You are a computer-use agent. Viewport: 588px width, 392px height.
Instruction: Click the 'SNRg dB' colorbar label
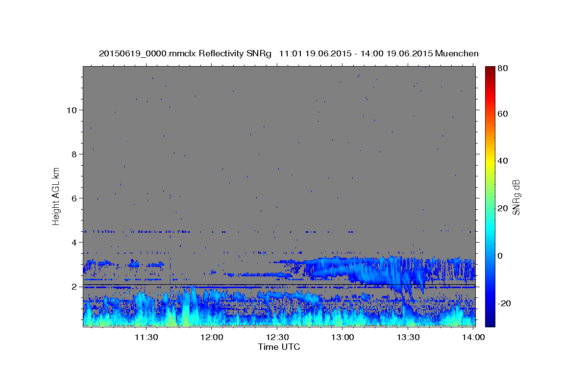point(516,197)
